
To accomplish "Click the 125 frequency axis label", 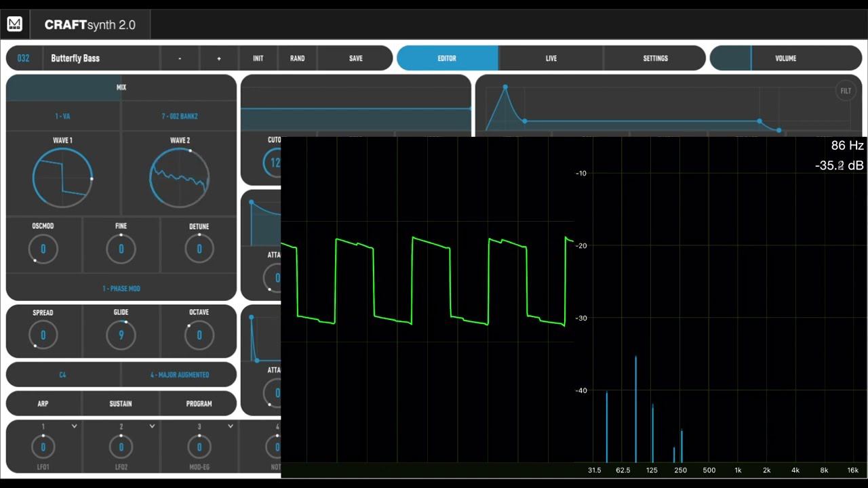I will tap(652, 470).
